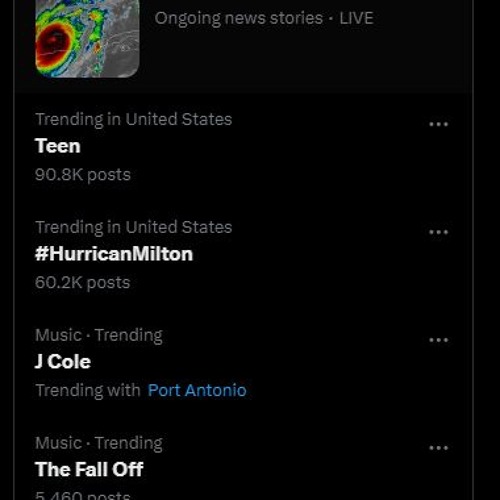
Task: Open the J Cole trending topic
Action: (63, 362)
